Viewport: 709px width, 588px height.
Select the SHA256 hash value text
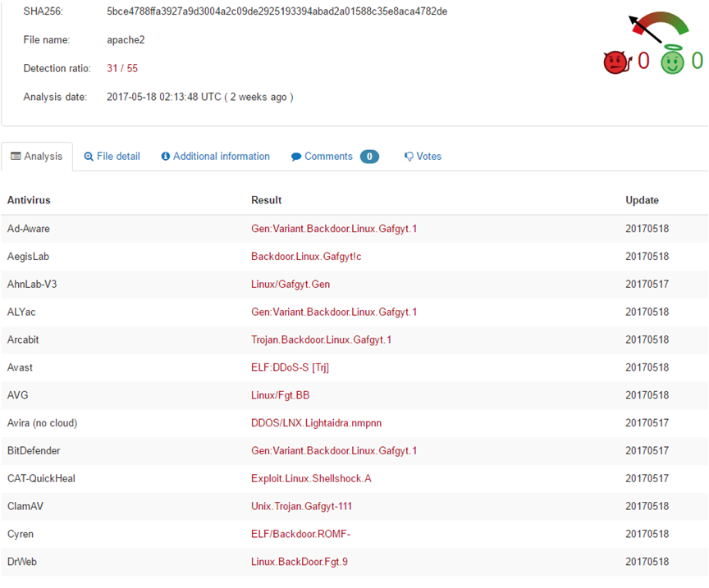tap(277, 11)
